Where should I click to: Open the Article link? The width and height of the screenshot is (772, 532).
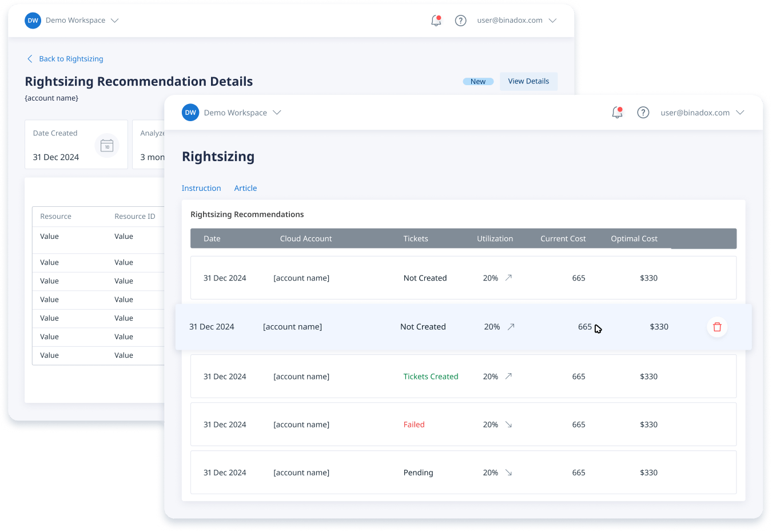coord(245,188)
